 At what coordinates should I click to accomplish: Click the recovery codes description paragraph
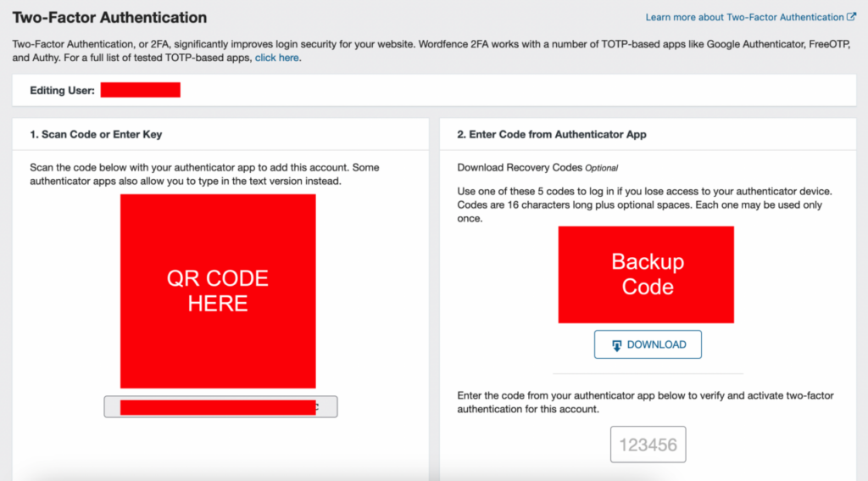[644, 204]
